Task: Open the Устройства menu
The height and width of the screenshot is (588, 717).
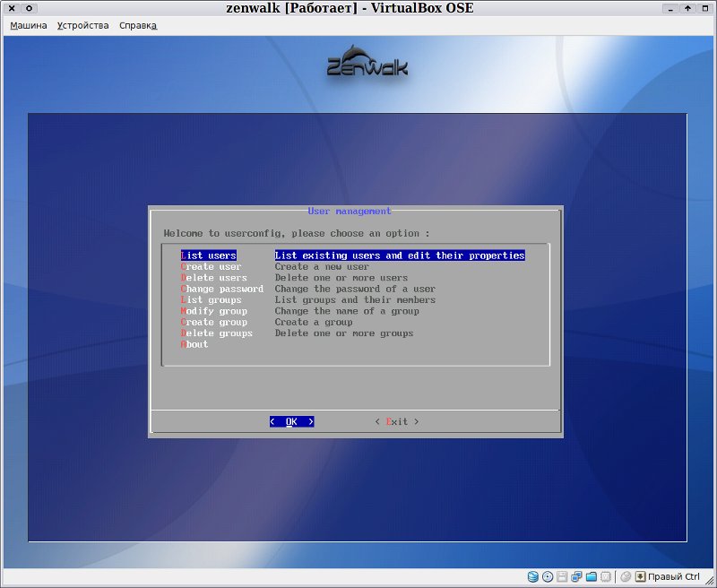Action: click(82, 26)
